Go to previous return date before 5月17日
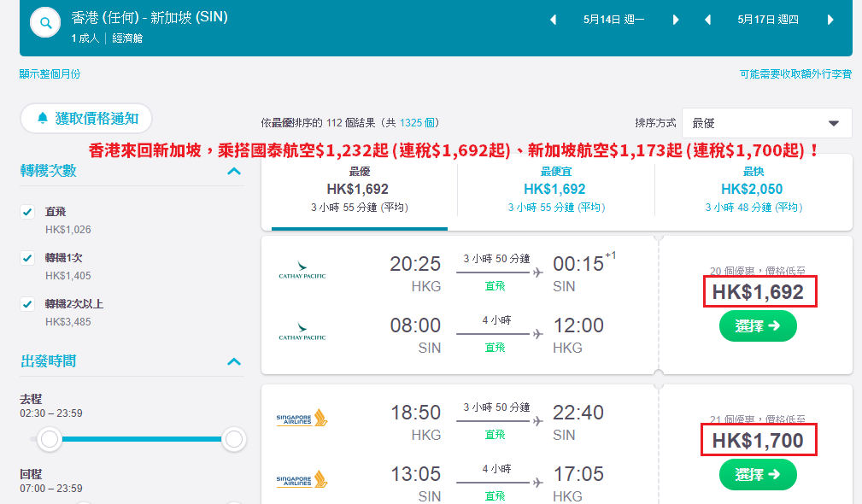The image size is (862, 504). pyautogui.click(x=707, y=20)
